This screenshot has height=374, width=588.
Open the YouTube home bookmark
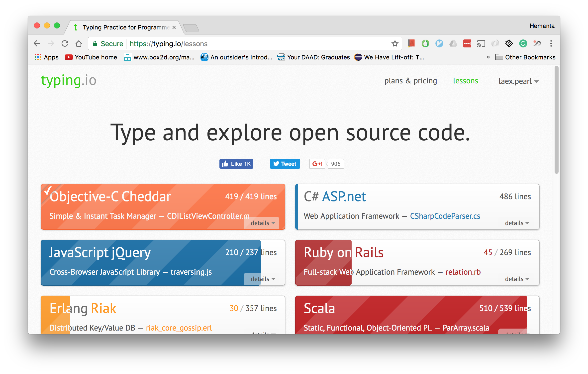point(91,57)
